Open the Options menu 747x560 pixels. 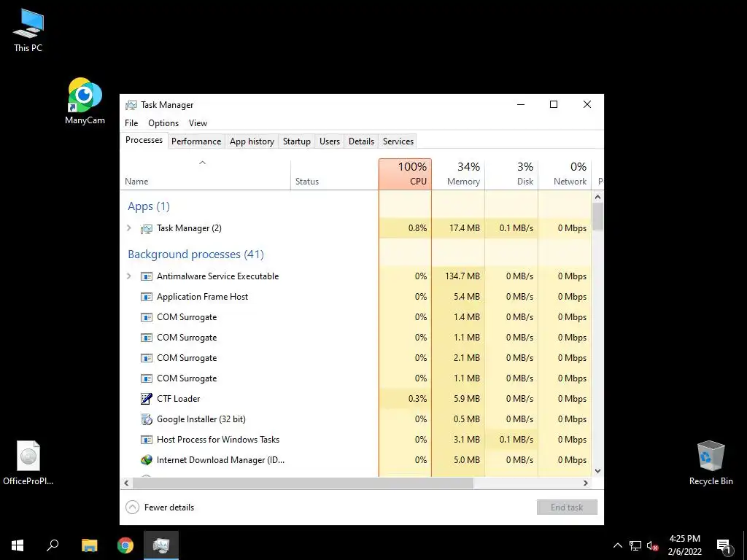coord(163,122)
